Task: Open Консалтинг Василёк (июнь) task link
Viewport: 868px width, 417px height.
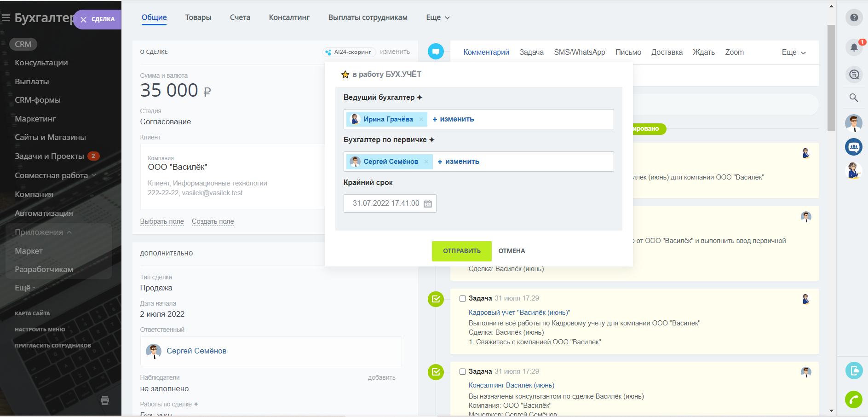Action: point(512,385)
